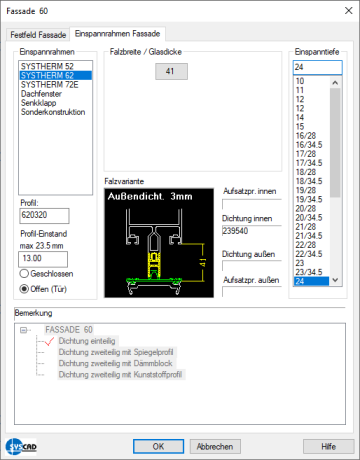Viewport: 360px width, 460px height.
Task: Collapse the FASSADE 60 tree node
Action: point(23,330)
